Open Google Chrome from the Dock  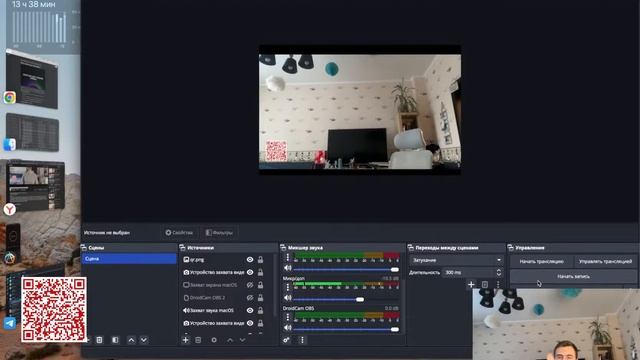[x=10, y=98]
